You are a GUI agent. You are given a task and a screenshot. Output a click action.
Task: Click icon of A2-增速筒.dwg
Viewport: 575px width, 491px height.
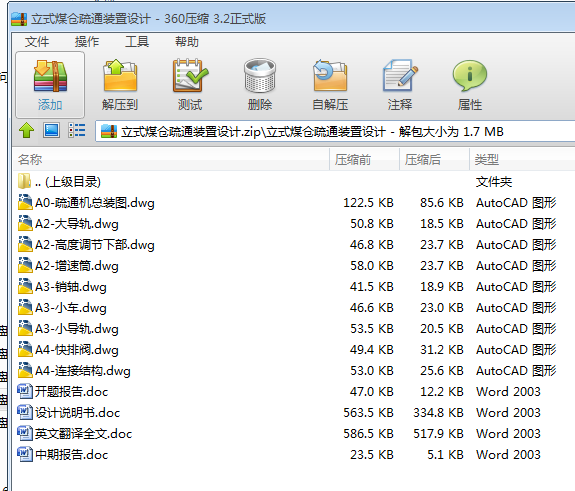[x=25, y=265]
